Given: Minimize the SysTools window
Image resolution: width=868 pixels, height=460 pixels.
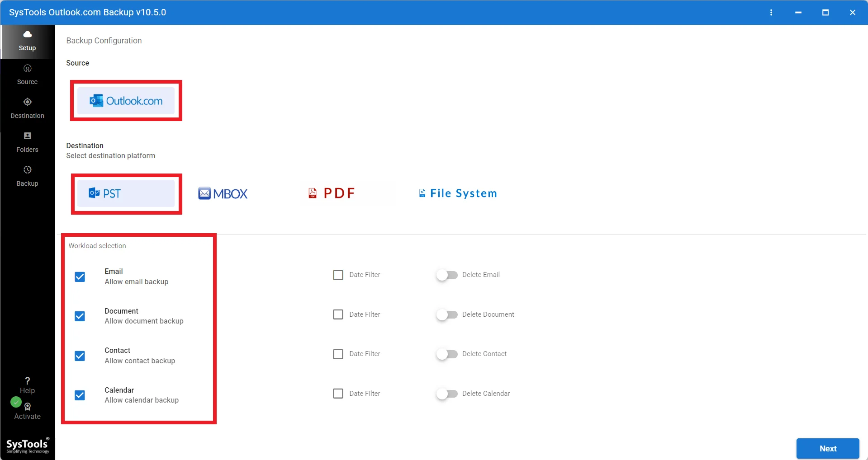Looking at the screenshot, I should coord(798,13).
